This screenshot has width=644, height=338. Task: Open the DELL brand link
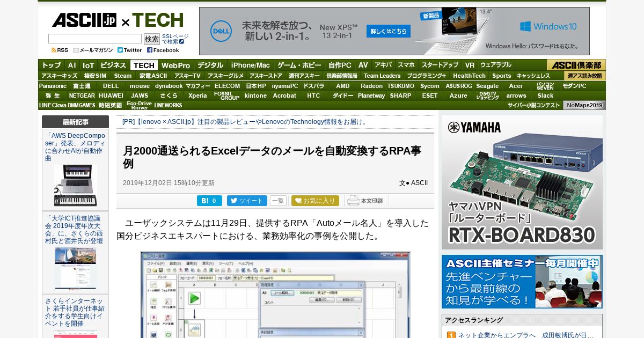(111, 86)
